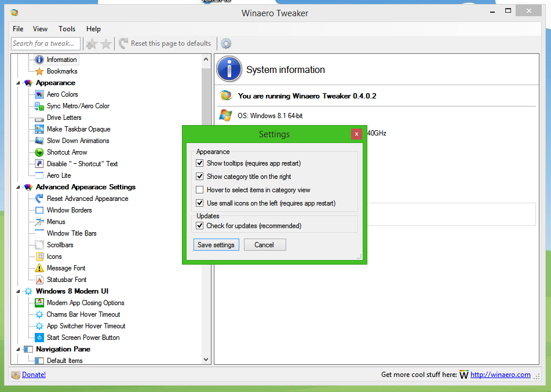The height and width of the screenshot is (392, 551).
Task: Open Reset Advanced Appearance icon
Action: coord(39,199)
